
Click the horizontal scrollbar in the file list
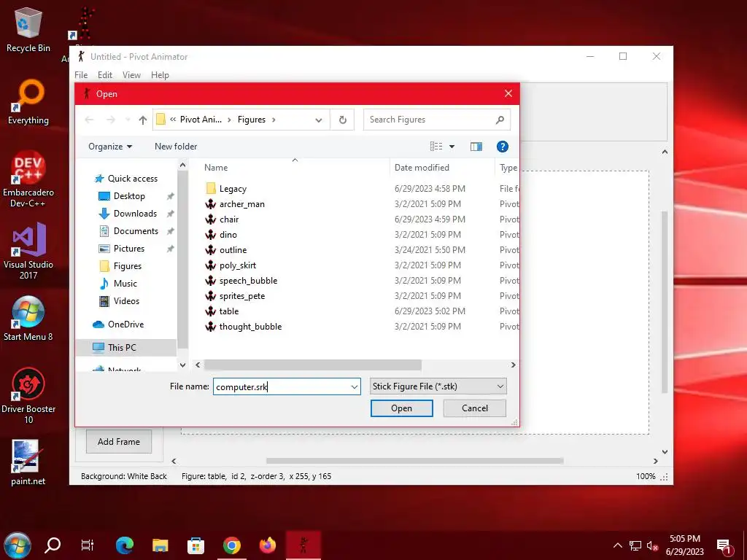coord(312,365)
